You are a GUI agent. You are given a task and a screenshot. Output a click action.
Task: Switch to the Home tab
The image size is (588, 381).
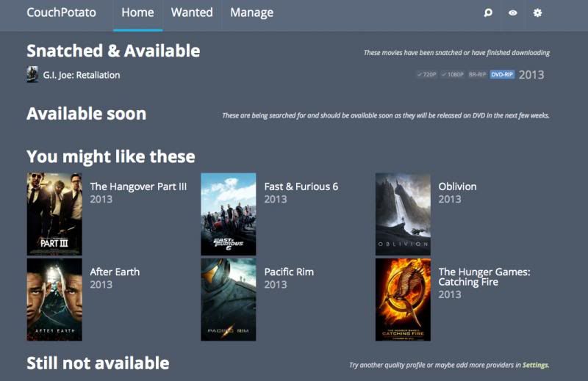(137, 12)
